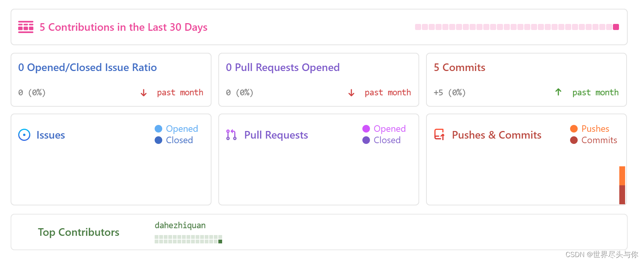644x262 pixels.
Task: Click the red down arrow under Issue Ratio
Action: 144,93
